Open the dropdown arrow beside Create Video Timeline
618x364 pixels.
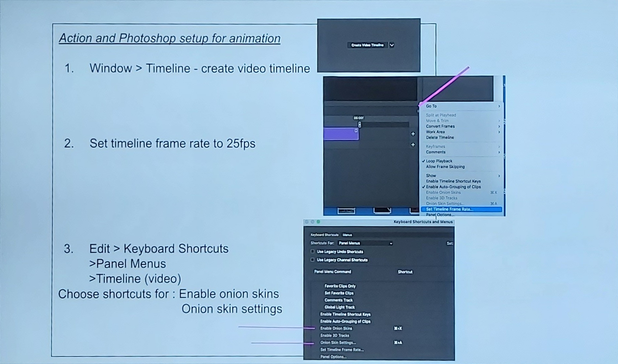[392, 45]
